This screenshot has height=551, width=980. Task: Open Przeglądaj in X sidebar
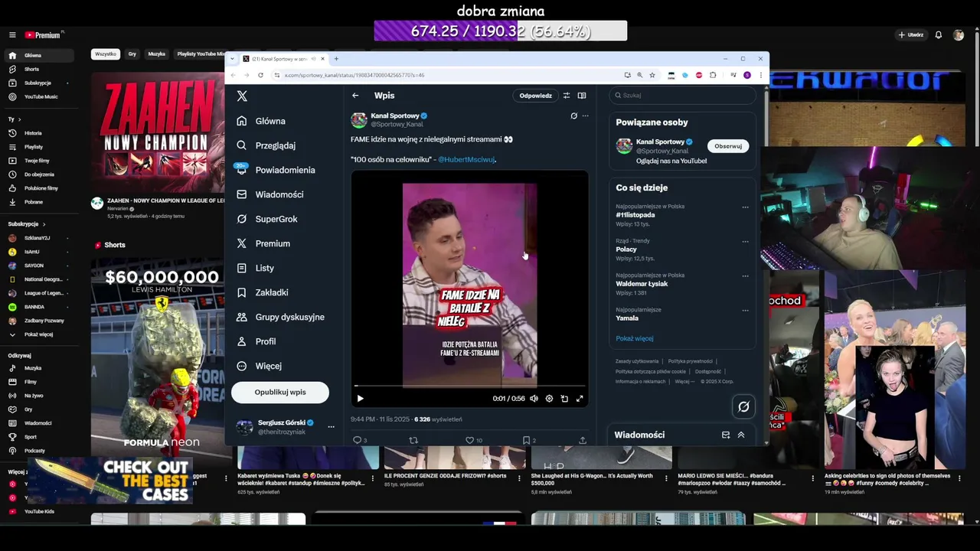tap(266, 145)
